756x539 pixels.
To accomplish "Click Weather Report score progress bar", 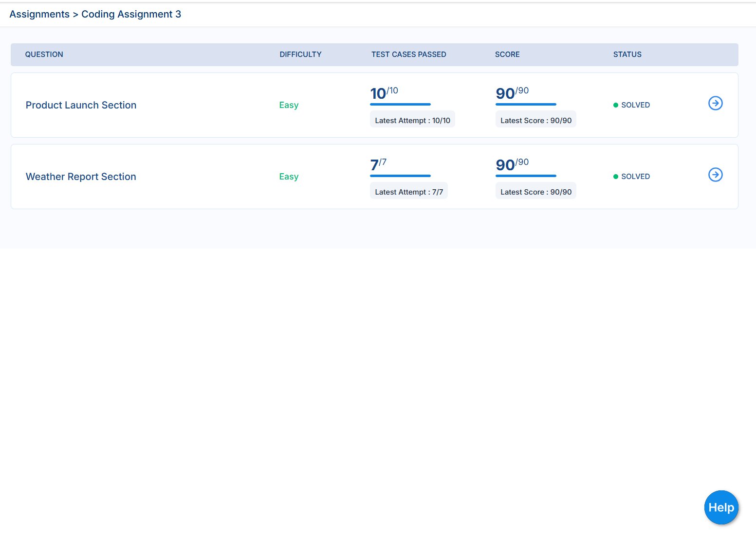I will coord(526,176).
